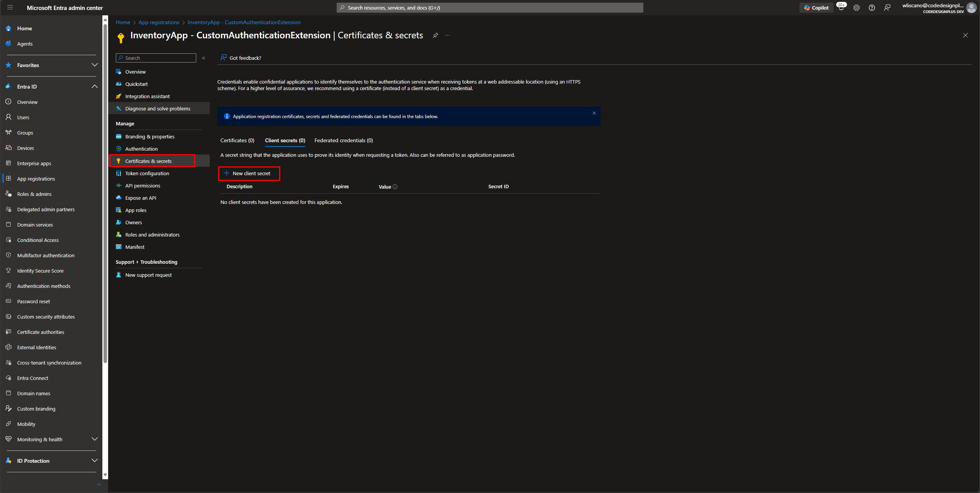Image resolution: width=980 pixels, height=493 pixels.
Task: Open the settings gear icon
Action: pos(857,8)
